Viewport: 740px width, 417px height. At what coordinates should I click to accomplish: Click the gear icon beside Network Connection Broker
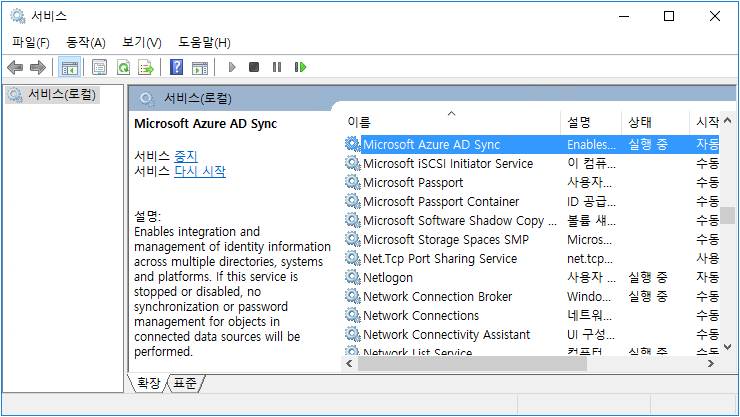(x=353, y=296)
